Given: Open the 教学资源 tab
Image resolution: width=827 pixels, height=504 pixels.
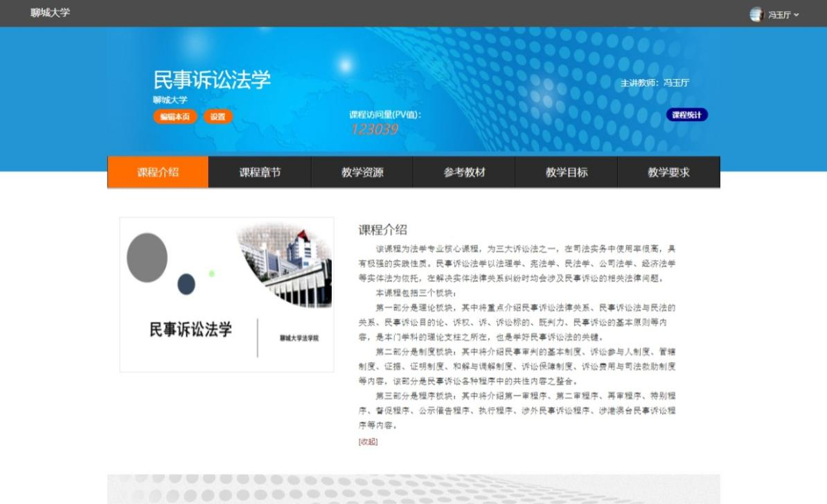Looking at the screenshot, I should (362, 172).
